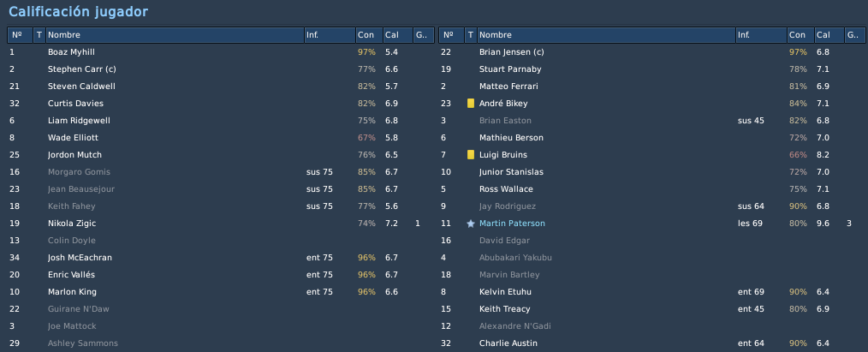868x352 pixels.
Task: Select Charlie Austin in right table
Action: (x=651, y=343)
